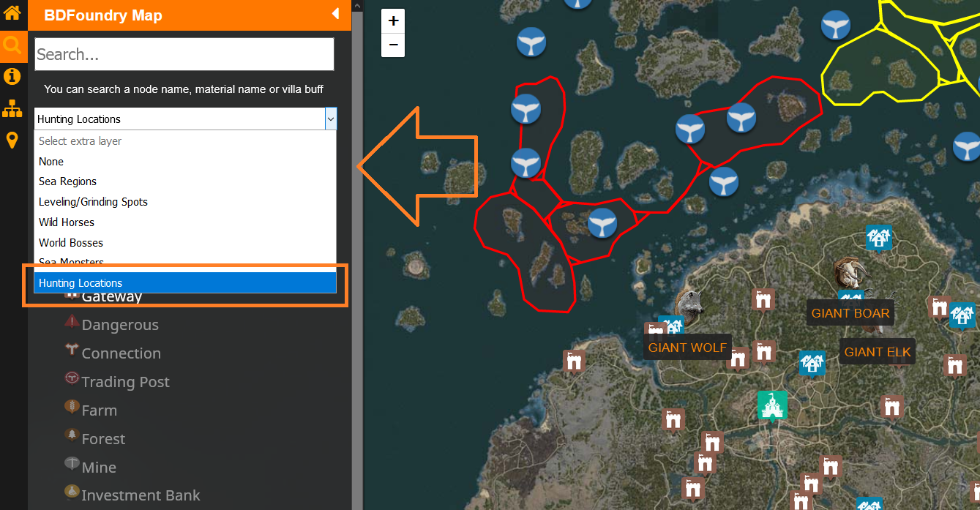Image resolution: width=980 pixels, height=510 pixels.
Task: Open the Search tab magnifier icon
Action: (x=12, y=45)
